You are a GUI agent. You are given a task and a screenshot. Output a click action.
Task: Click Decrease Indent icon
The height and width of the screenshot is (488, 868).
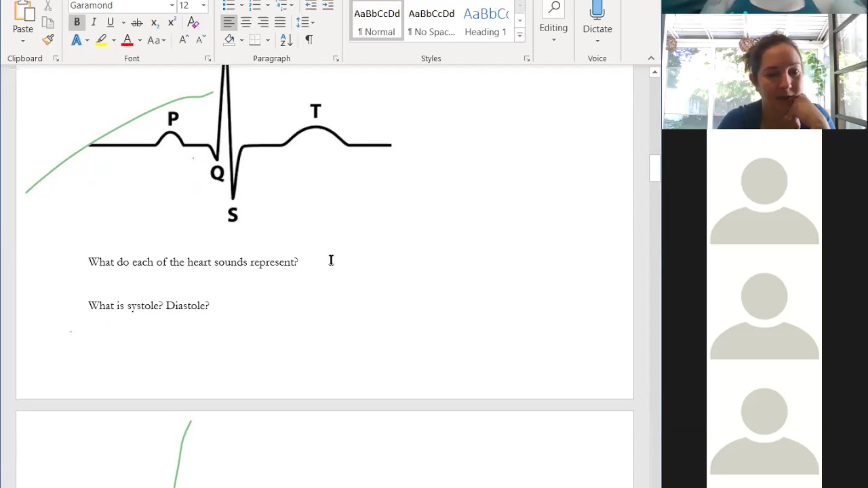click(311, 5)
